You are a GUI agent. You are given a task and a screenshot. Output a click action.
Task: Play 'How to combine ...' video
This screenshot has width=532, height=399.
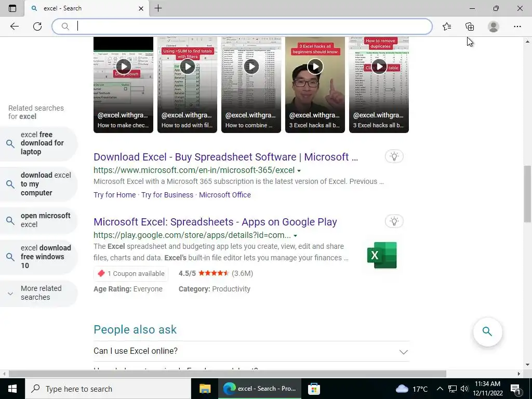(x=251, y=66)
